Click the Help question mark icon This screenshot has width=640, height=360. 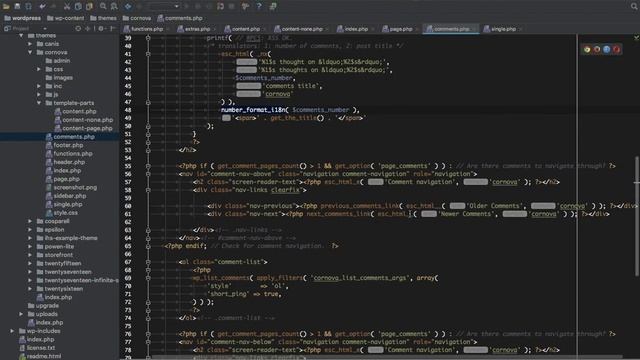point(259,6)
